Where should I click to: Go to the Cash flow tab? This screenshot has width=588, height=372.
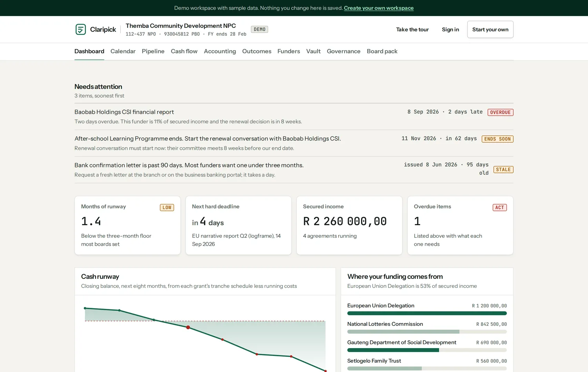[x=184, y=51]
